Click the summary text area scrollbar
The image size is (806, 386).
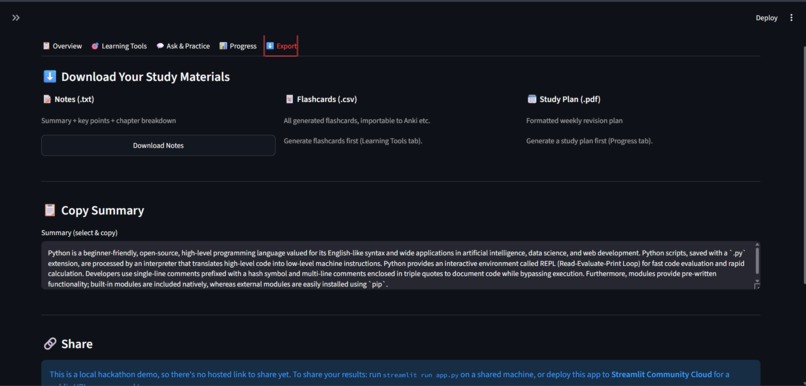tap(757, 261)
